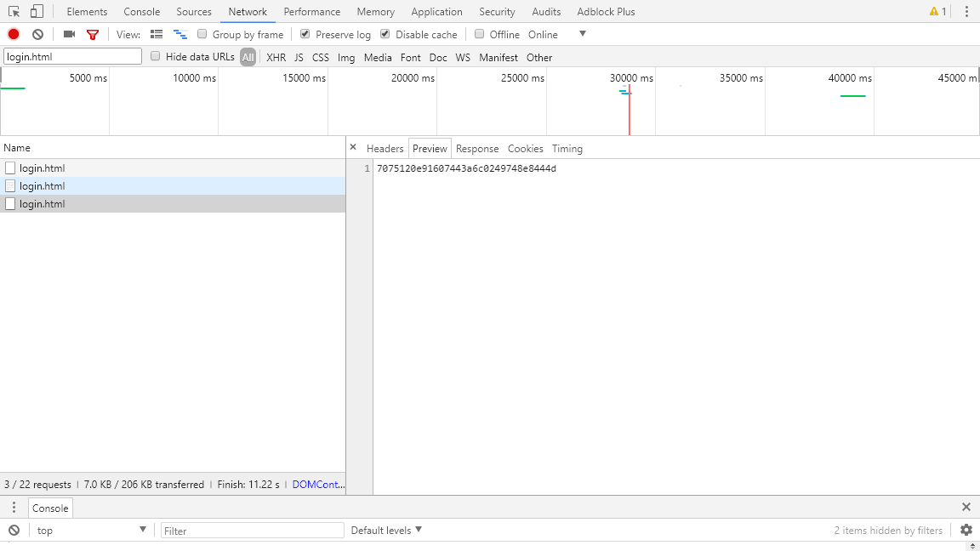980x551 pixels.
Task: Open the Default levels dropdown
Action: point(386,530)
